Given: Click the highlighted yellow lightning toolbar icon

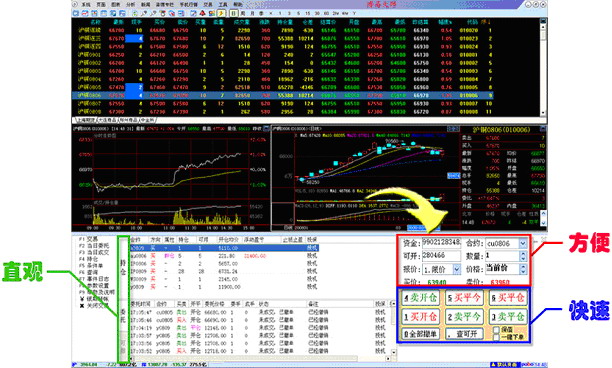Looking at the screenshot, I should click(221, 13).
